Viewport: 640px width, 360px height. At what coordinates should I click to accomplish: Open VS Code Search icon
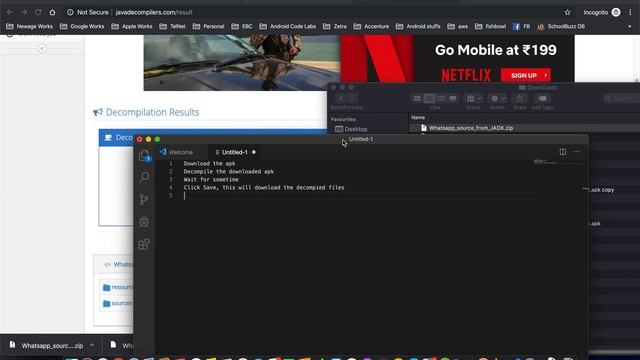[144, 177]
